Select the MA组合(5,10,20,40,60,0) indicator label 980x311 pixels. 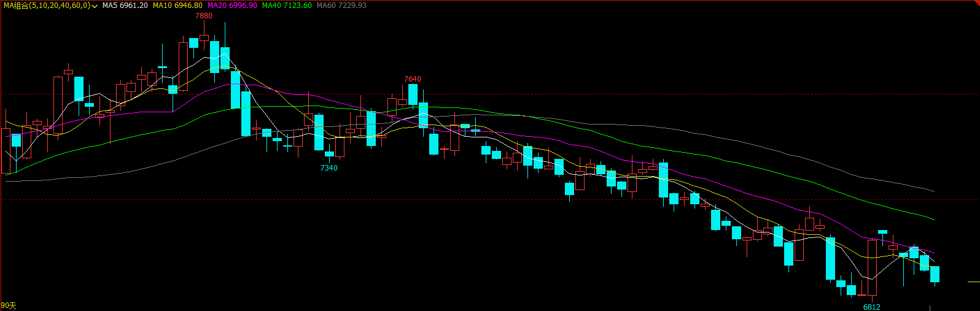point(47,6)
